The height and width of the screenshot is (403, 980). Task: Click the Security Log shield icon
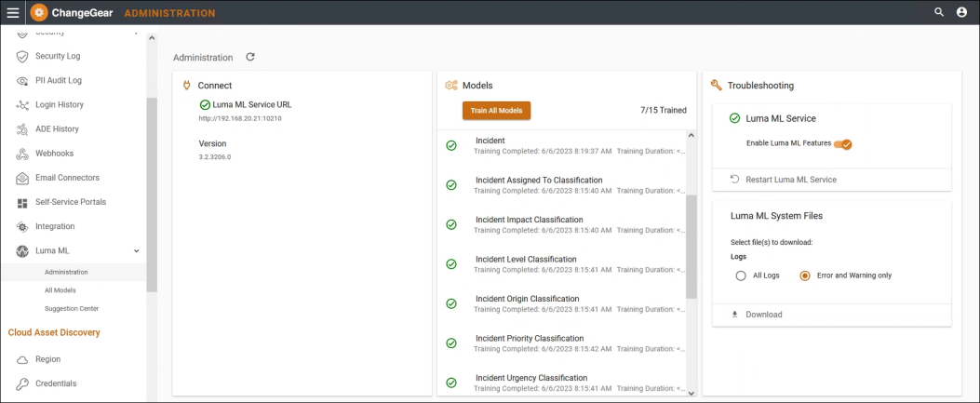coord(22,56)
